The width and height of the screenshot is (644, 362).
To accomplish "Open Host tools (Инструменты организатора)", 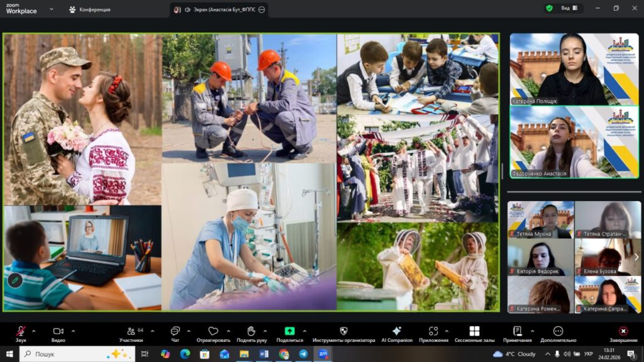I will click(x=343, y=331).
